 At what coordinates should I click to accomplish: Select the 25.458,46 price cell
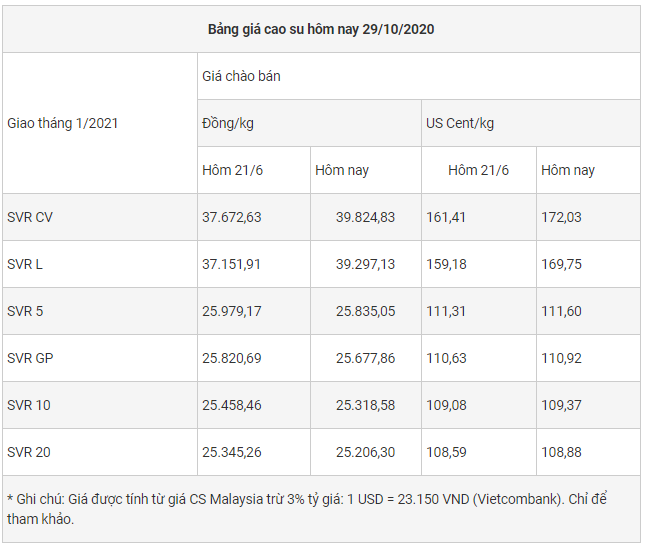[x=231, y=405]
